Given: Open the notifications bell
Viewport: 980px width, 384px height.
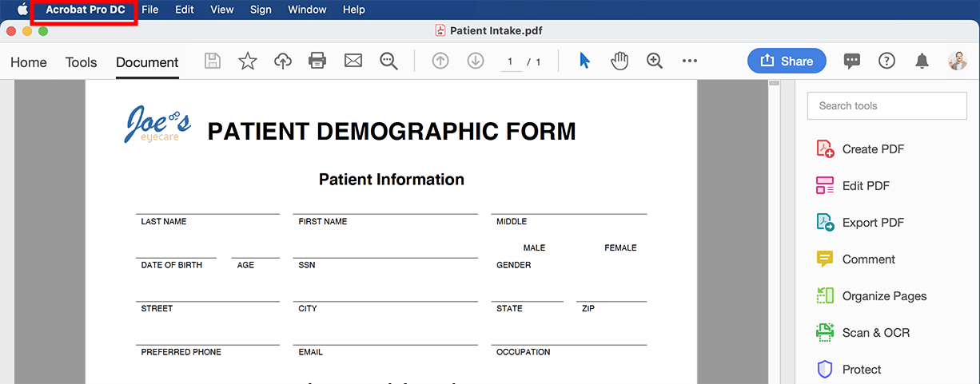Looking at the screenshot, I should (922, 61).
